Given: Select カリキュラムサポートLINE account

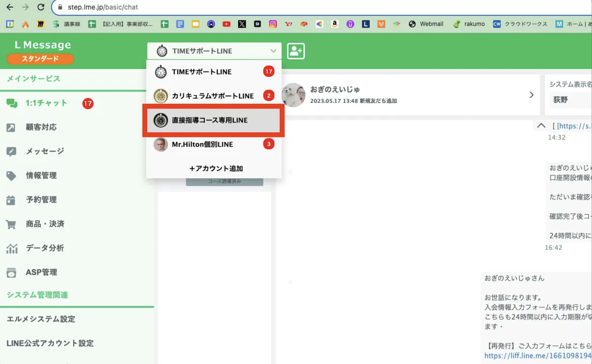Looking at the screenshot, I should 213,96.
